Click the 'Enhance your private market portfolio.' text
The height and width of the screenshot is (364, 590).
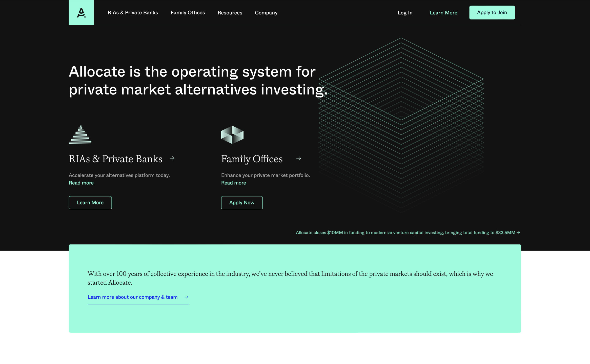266,175
